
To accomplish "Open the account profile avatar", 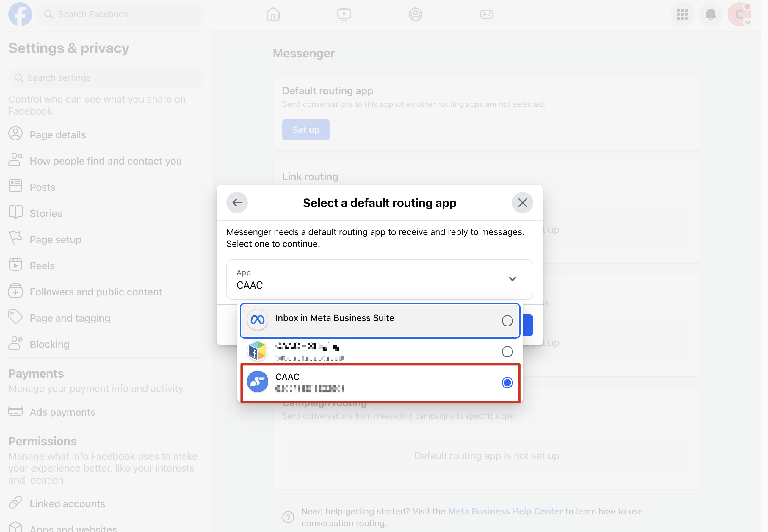I will pyautogui.click(x=739, y=14).
